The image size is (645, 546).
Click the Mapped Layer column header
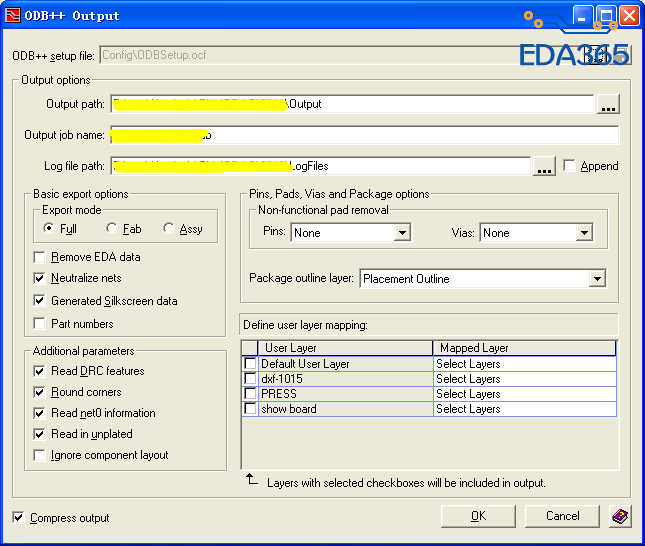524,348
